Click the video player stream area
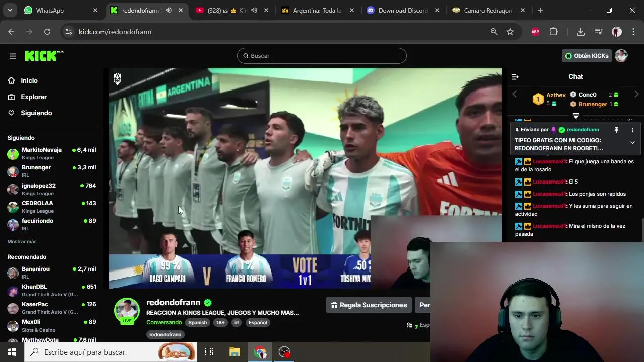Screen dimensions: 644x362 (305, 178)
